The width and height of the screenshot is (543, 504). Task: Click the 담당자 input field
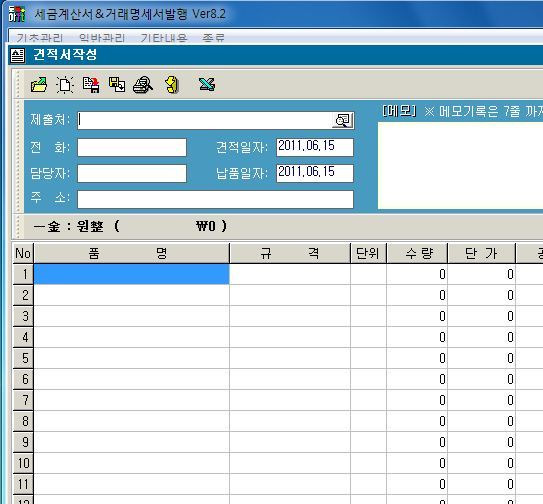pyautogui.click(x=132, y=173)
